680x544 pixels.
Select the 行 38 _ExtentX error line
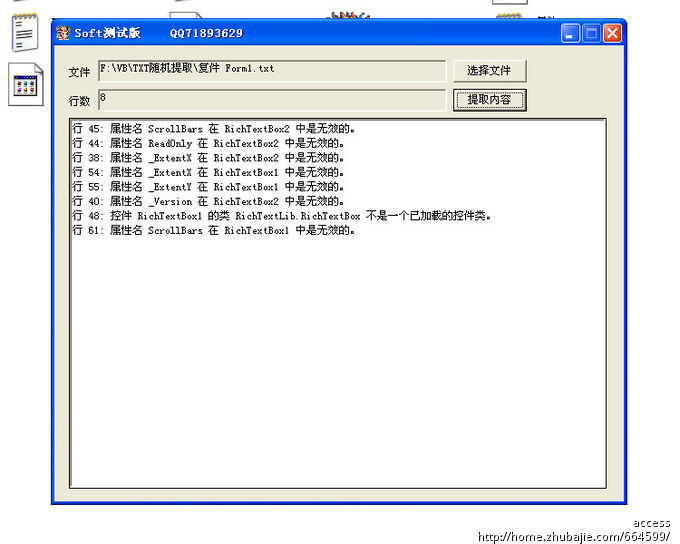pos(208,158)
